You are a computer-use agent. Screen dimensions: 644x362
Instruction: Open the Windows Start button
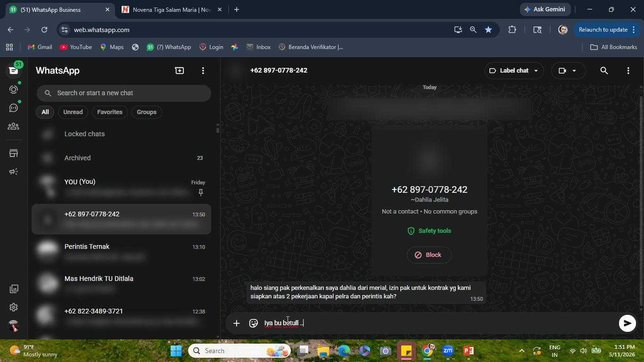tap(176, 351)
